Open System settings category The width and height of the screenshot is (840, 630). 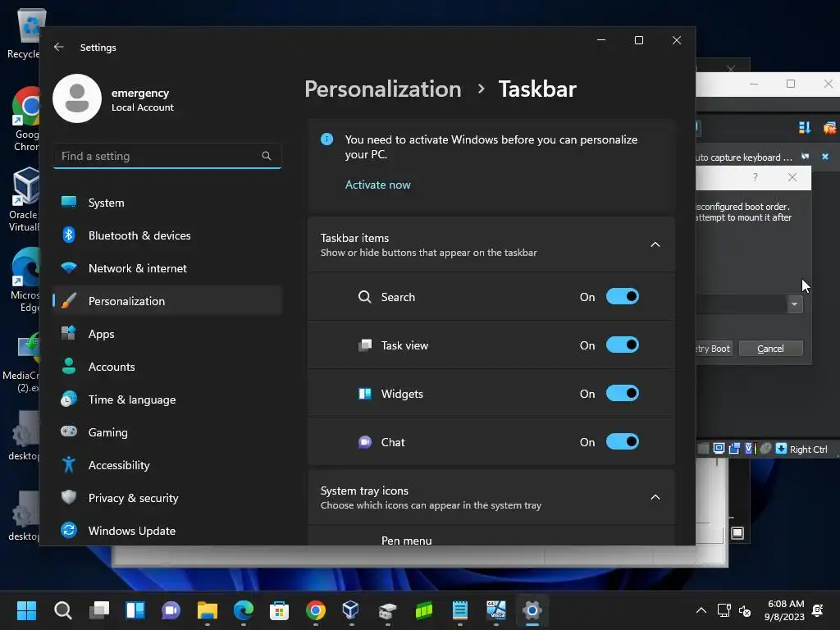click(167, 203)
